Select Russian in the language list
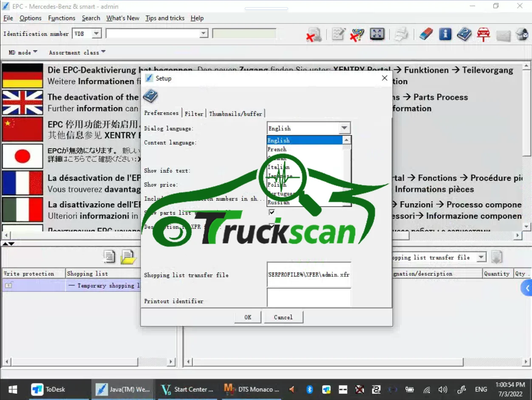Screen dimensions: 532x400 (304, 203)
